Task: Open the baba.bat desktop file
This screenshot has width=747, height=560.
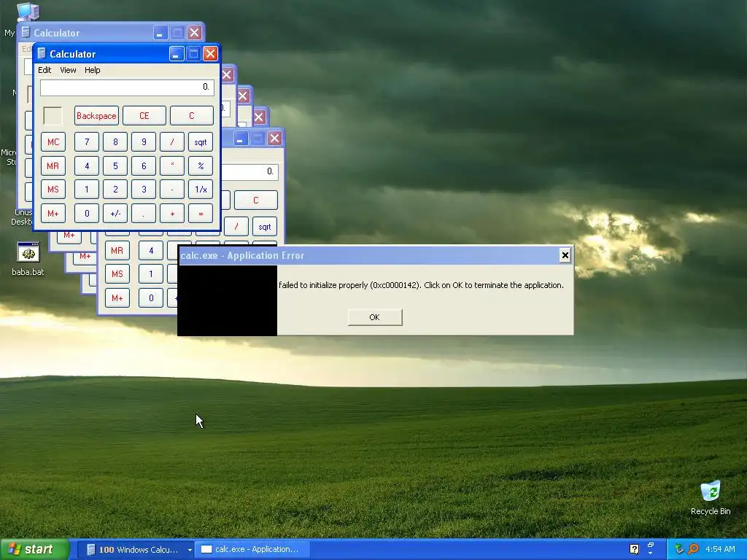Action: click(x=28, y=259)
